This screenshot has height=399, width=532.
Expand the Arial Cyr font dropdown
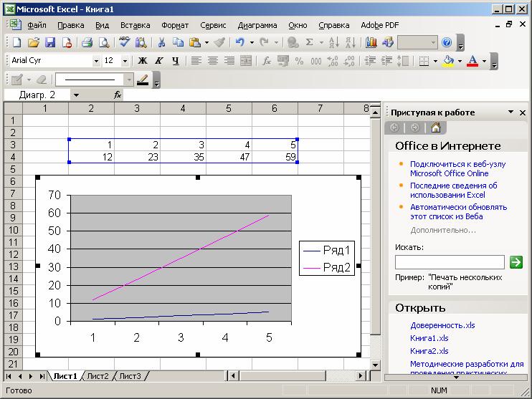coord(96,61)
